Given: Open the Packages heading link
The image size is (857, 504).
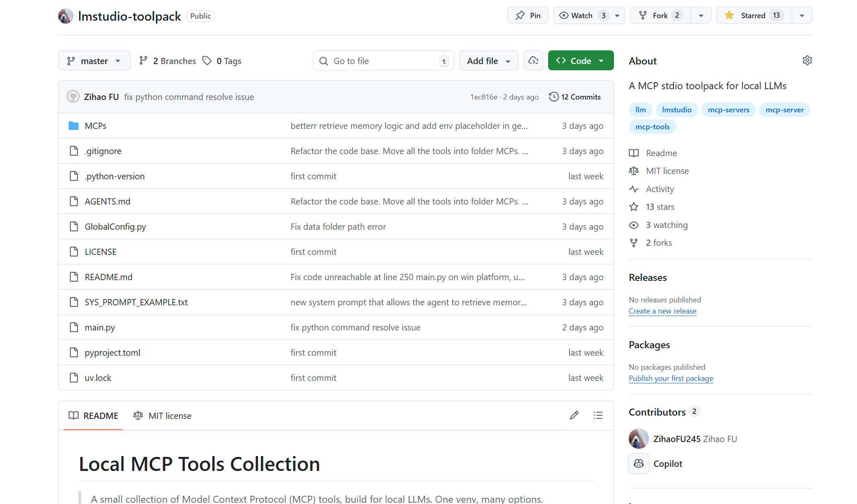Looking at the screenshot, I should pos(649,345).
